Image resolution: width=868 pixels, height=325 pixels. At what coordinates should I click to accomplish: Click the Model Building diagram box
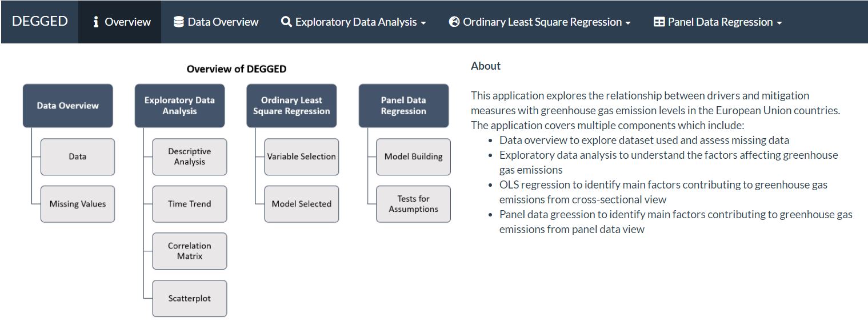(x=413, y=157)
